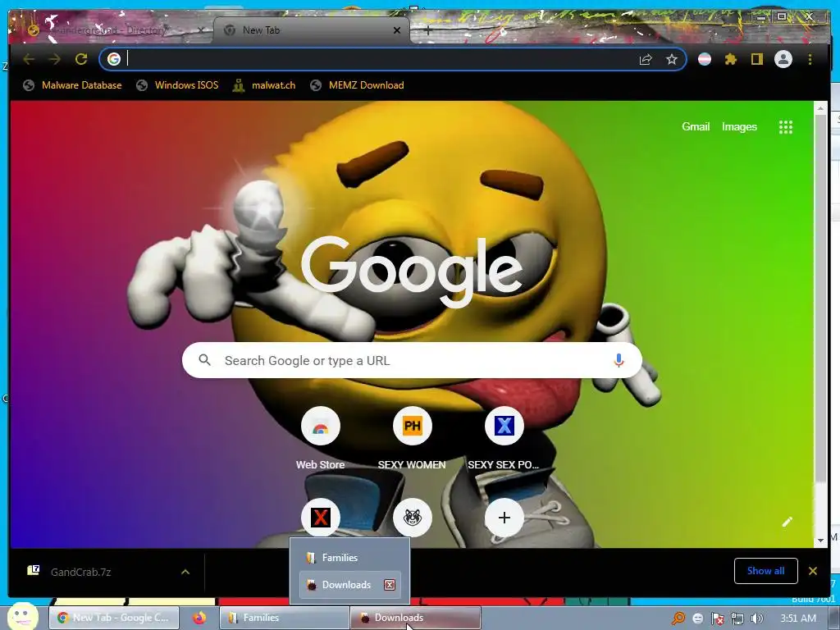Customize this page pencil icon
Viewport: 840px width, 630px height.
pos(787,522)
